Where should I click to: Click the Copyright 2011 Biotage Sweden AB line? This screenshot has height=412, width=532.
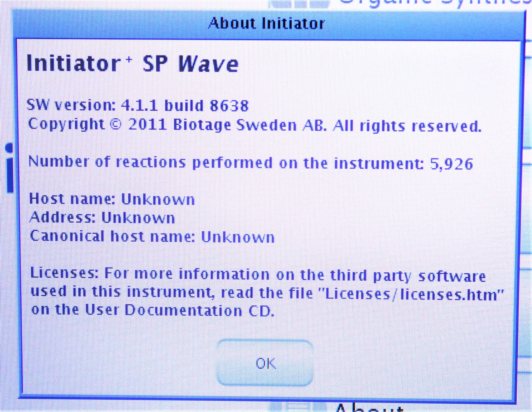coord(255,125)
